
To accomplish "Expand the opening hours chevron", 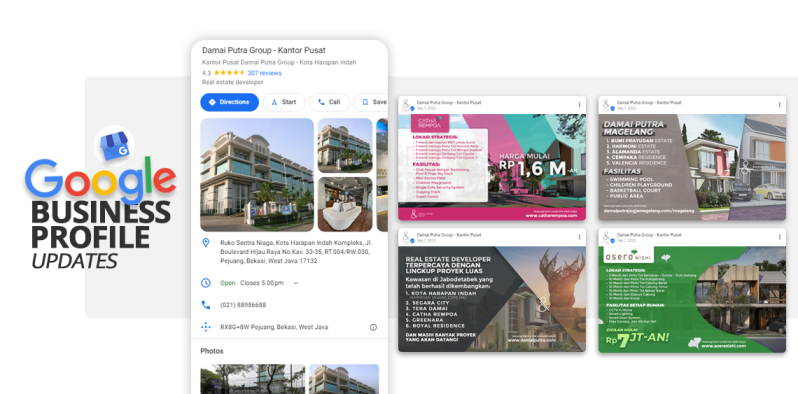I will (296, 283).
